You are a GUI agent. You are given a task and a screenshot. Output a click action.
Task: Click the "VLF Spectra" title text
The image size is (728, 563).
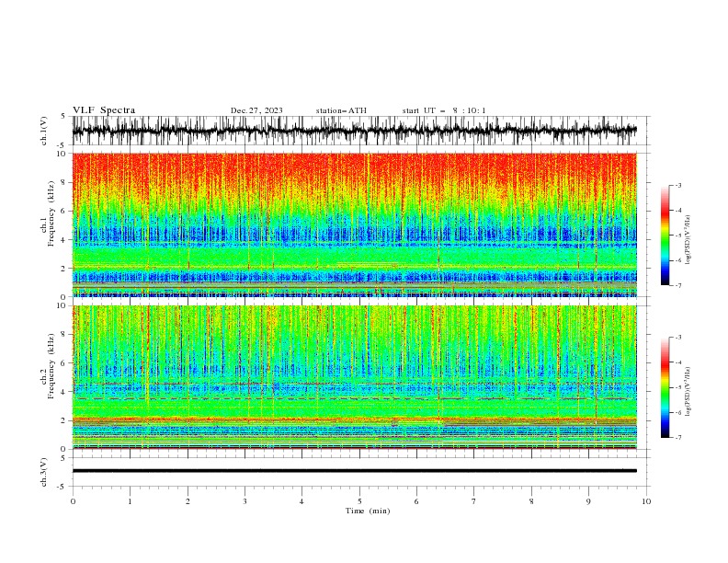tap(104, 110)
